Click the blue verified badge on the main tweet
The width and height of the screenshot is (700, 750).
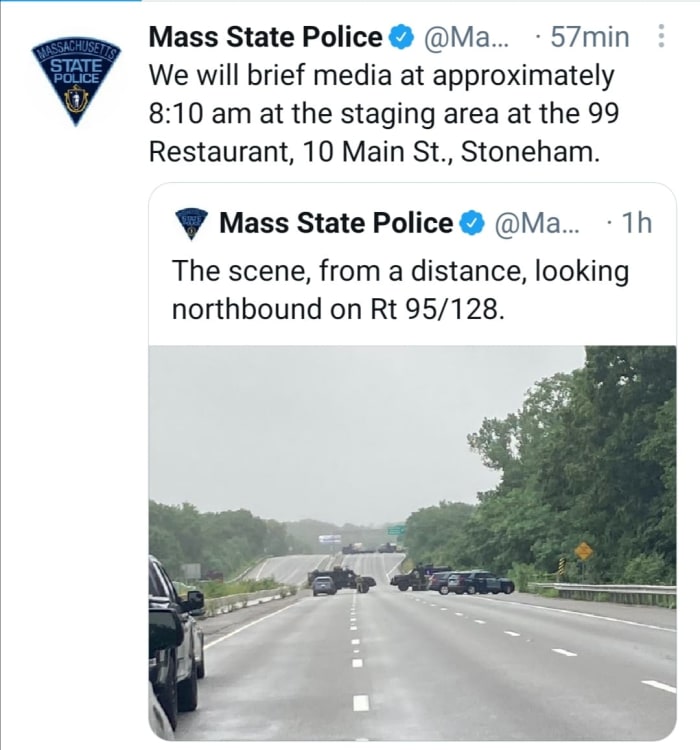(401, 38)
